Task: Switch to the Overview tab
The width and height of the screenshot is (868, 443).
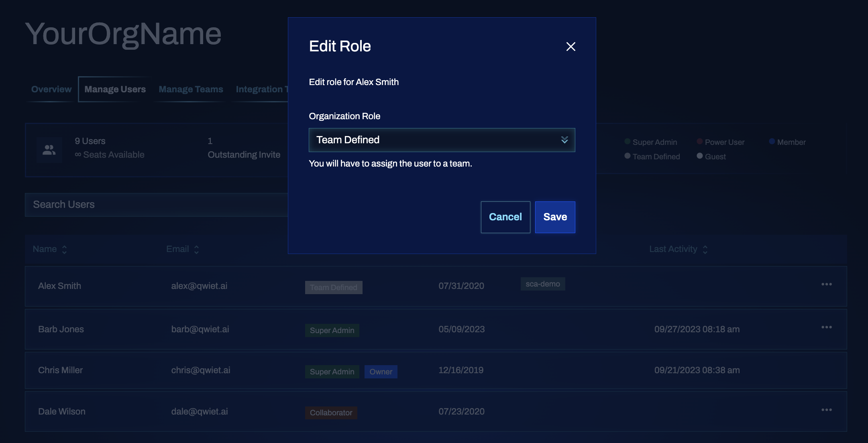Action: 51,89
